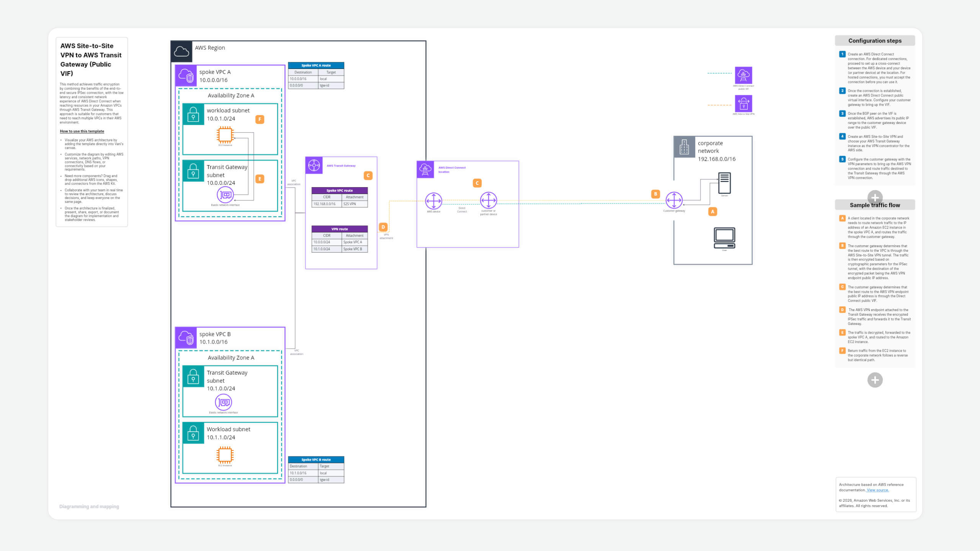Select the corporate network building icon
This screenshot has width=980, height=551.
(684, 147)
